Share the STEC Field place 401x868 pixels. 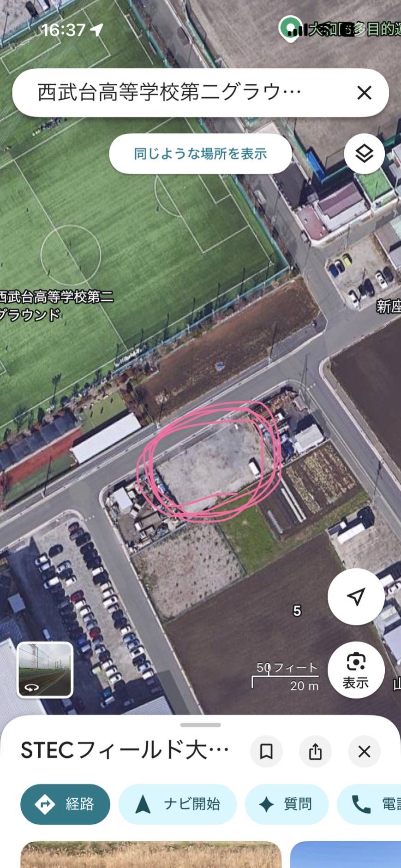(x=315, y=751)
